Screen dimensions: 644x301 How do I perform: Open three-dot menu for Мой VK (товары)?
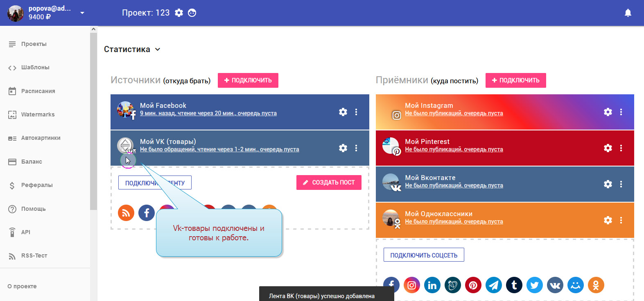click(x=356, y=148)
